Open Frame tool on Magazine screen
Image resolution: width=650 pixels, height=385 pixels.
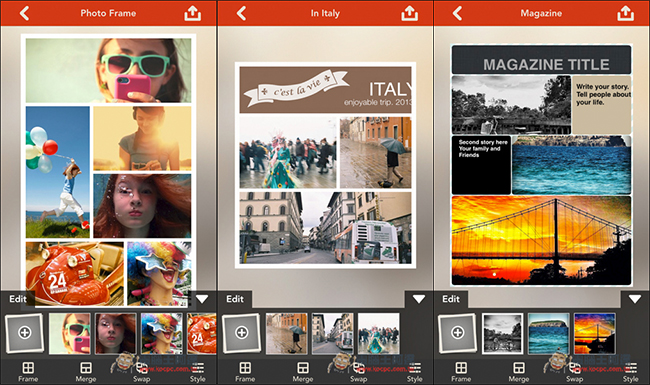461,372
